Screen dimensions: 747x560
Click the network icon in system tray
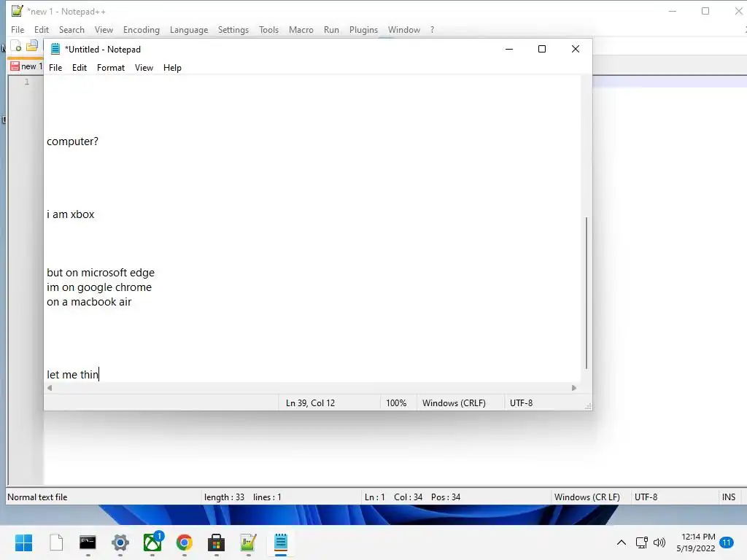coord(642,542)
